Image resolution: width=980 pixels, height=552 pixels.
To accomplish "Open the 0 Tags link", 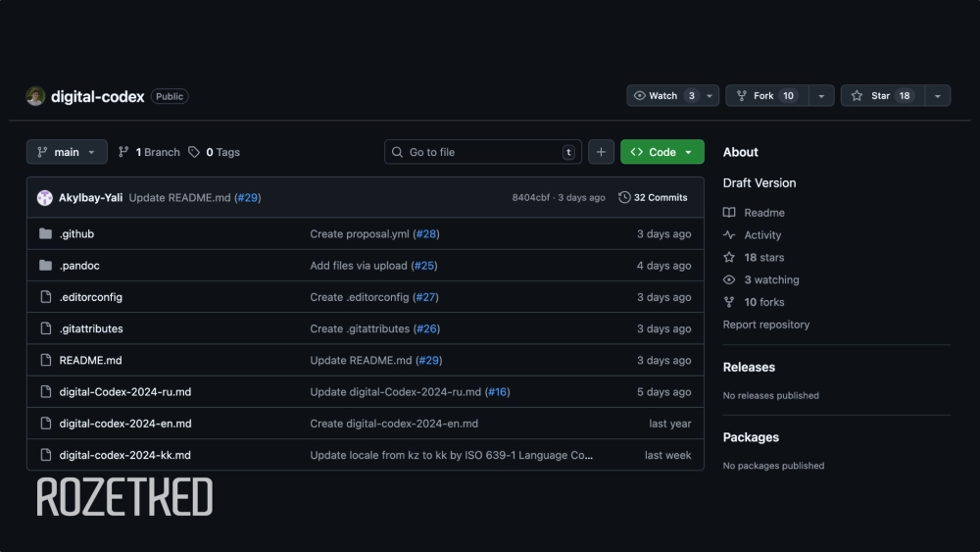I will point(215,152).
